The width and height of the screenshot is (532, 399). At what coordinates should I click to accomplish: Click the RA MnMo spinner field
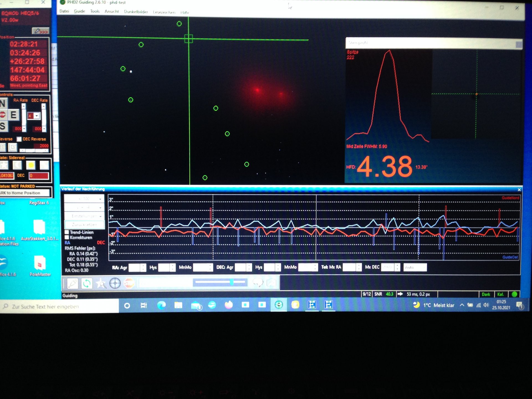(203, 267)
